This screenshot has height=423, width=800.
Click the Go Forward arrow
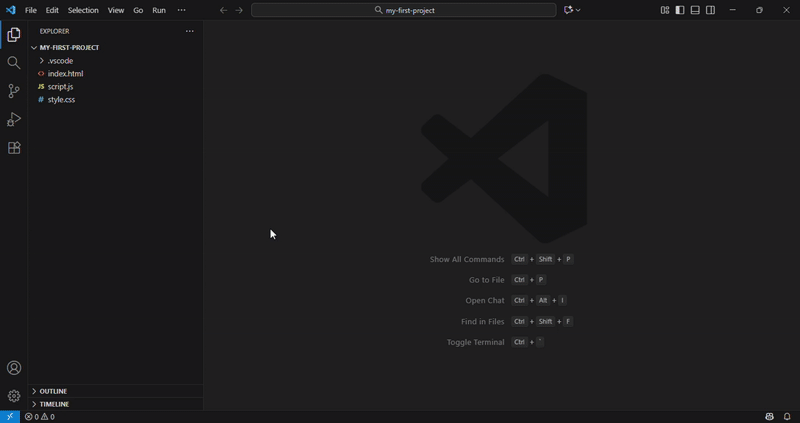coord(239,10)
